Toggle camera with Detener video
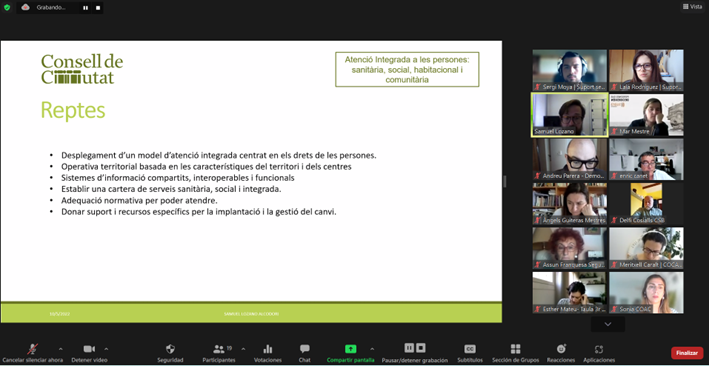Screen dimensions: 709x366 (89, 349)
